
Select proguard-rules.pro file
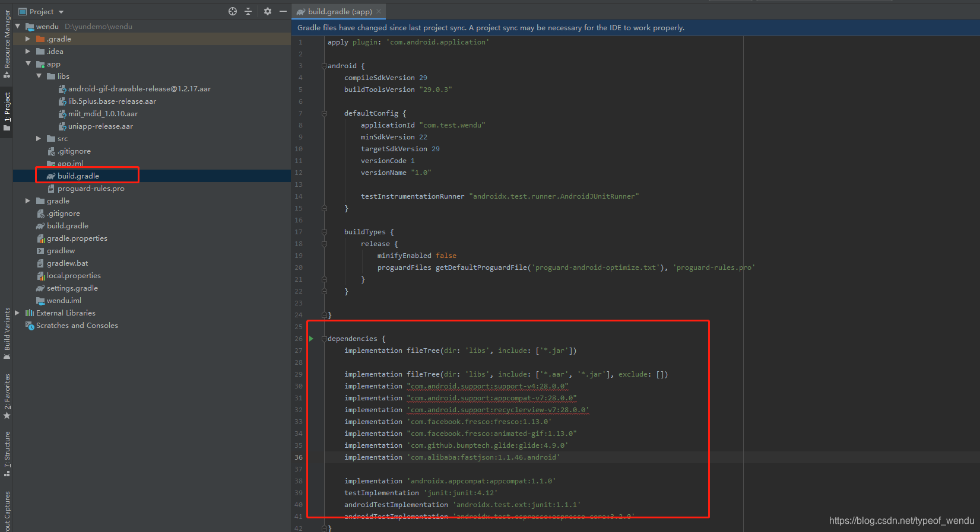[x=91, y=188]
